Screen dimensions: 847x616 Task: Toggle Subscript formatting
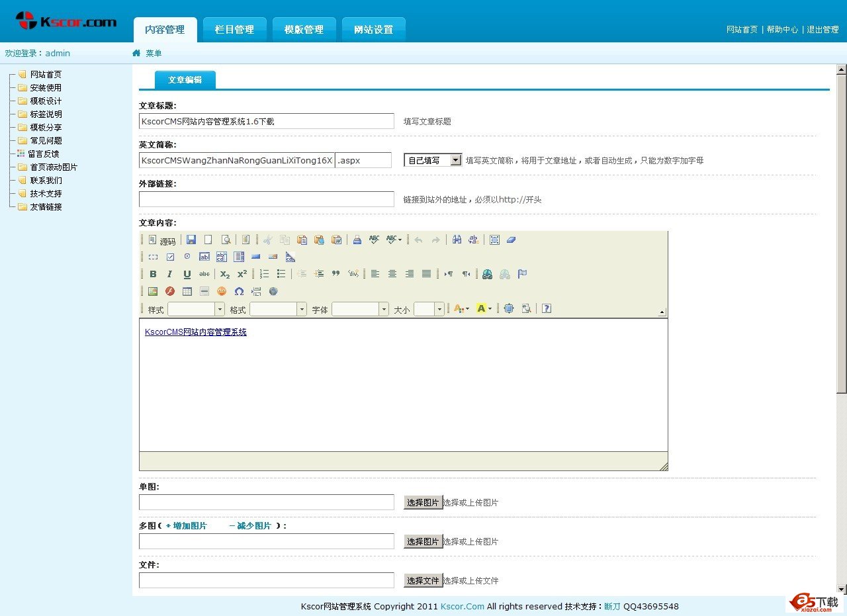225,274
